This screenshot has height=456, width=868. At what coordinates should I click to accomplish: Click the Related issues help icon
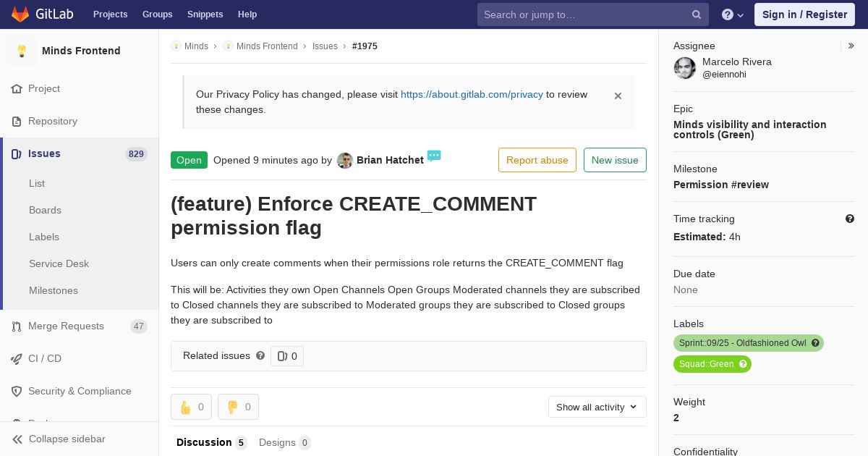coord(260,355)
